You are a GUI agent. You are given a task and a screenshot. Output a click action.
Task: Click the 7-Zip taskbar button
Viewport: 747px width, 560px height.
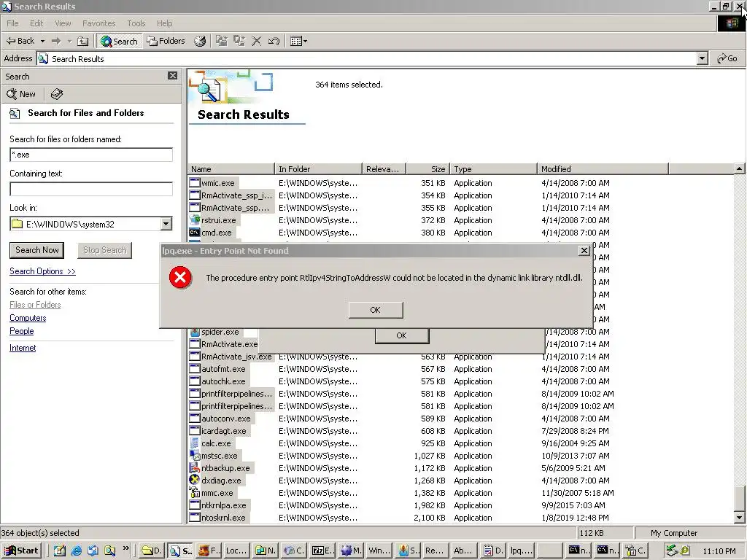322,551
